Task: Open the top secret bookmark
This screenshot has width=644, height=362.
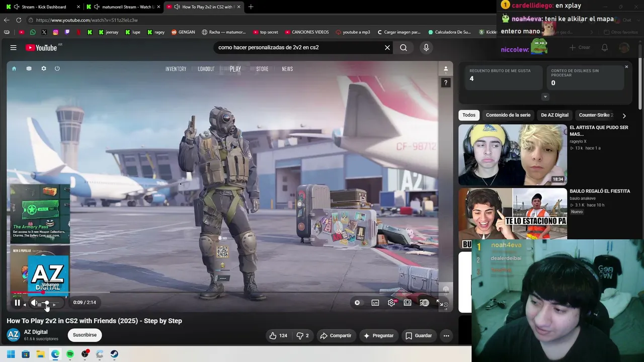Action: pyautogui.click(x=266, y=32)
